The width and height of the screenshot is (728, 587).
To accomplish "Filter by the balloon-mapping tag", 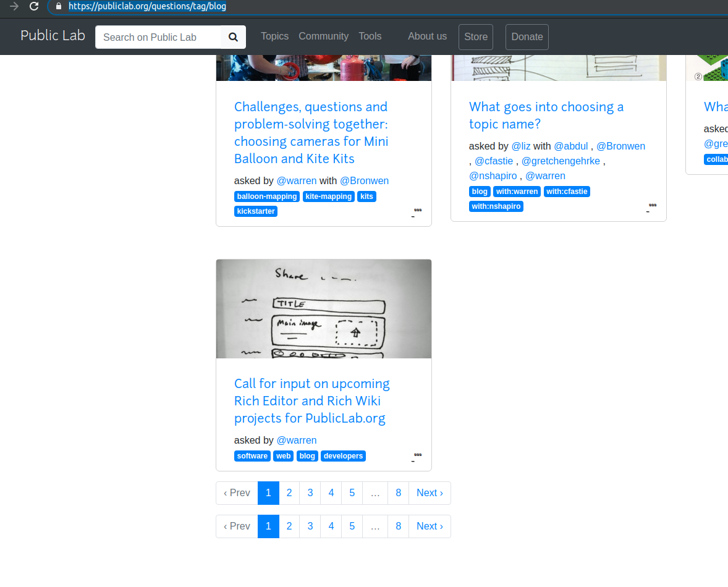I will [266, 196].
